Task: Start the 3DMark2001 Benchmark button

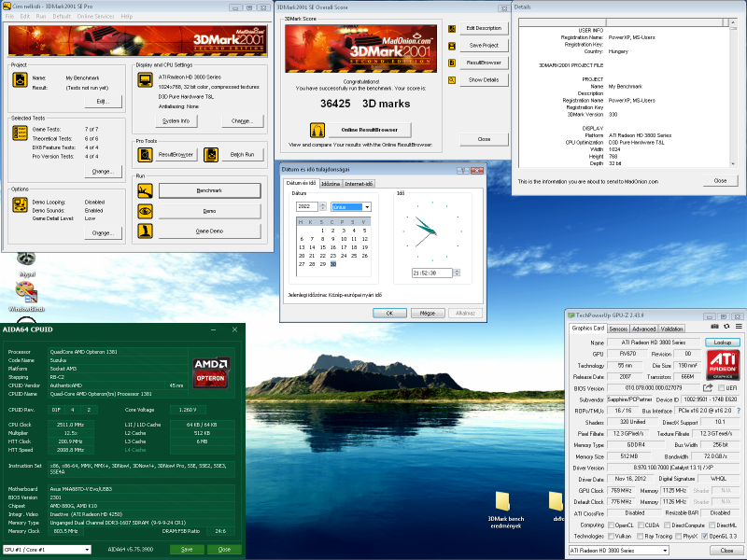Action: pos(209,190)
